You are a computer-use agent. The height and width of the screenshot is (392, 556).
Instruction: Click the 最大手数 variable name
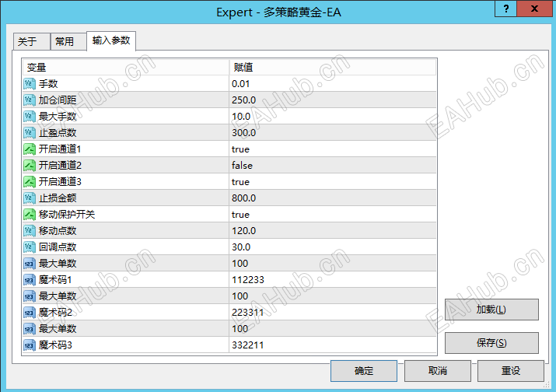[58, 117]
